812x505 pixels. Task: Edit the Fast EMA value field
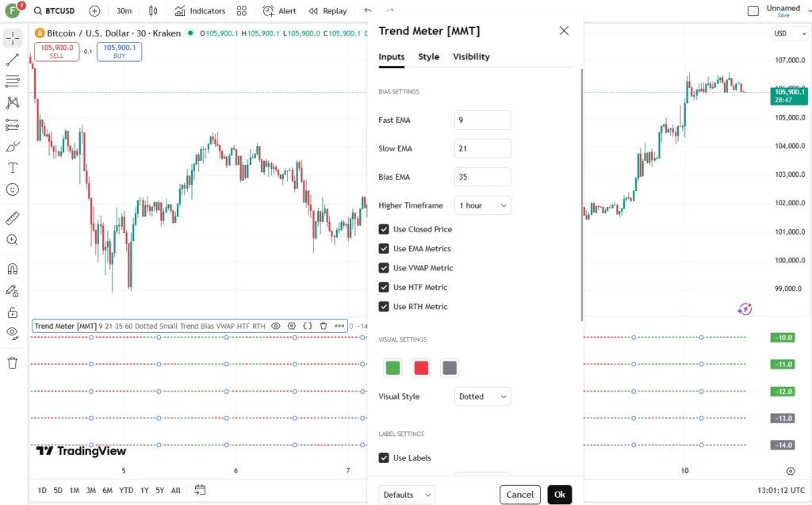click(483, 120)
